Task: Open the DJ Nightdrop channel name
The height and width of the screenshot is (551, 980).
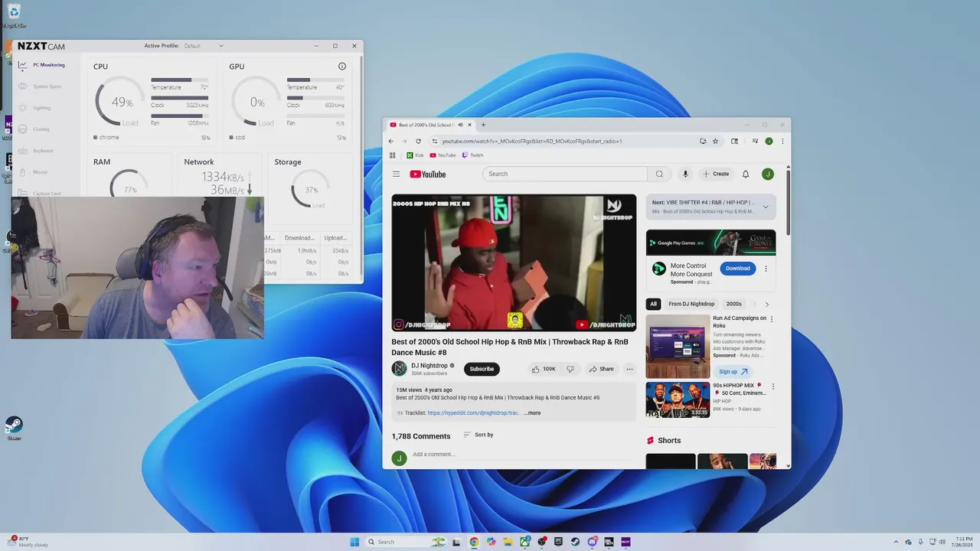Action: click(x=430, y=365)
